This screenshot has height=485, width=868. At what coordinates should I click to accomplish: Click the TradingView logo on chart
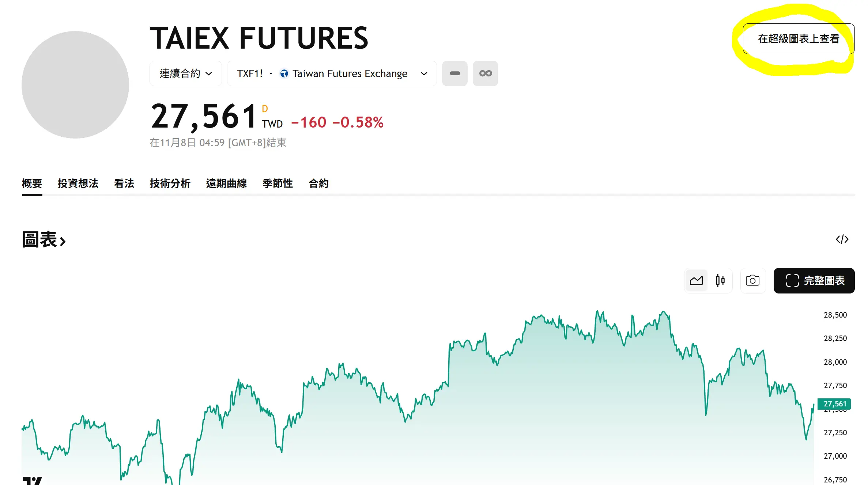[32, 481]
